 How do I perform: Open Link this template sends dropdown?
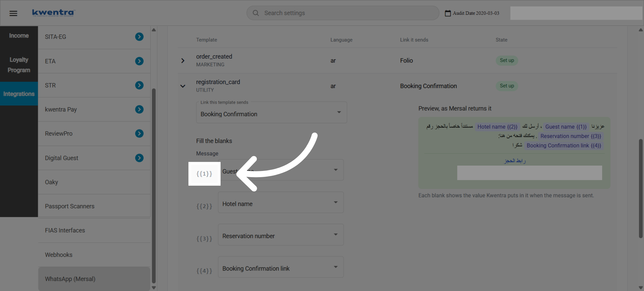click(272, 113)
